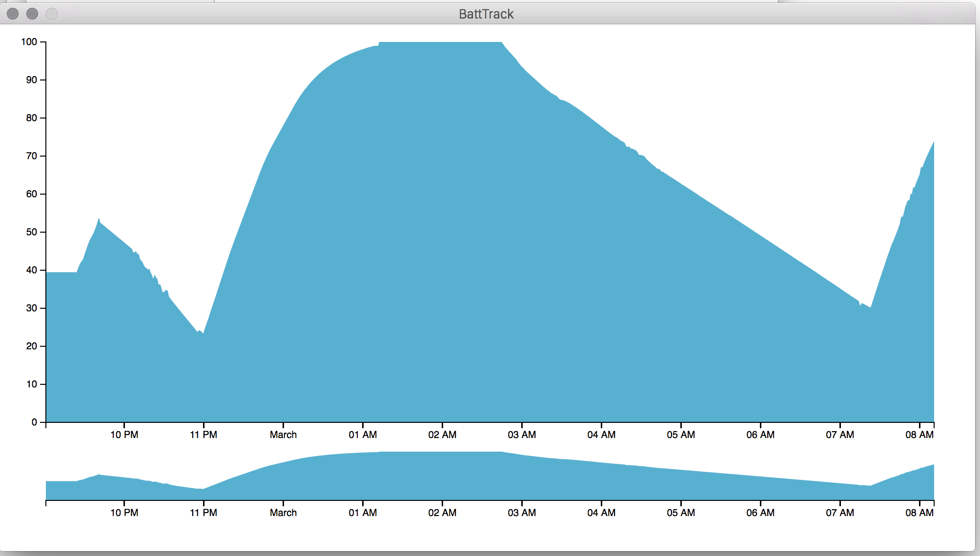Click the 03 AM label on main axis
Screen dimensions: 980x556
pos(522,435)
